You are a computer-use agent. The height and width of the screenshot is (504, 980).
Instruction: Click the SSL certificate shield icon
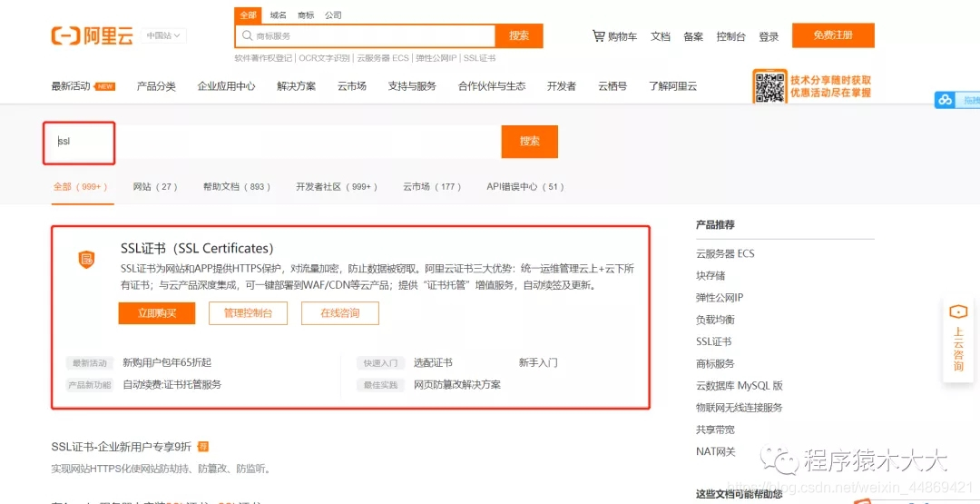click(86, 259)
